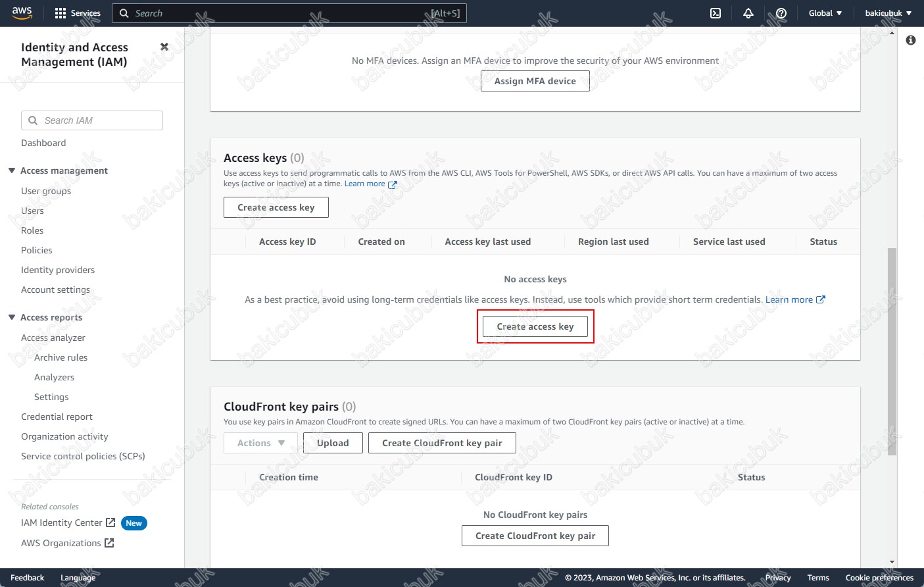Click the scrollbar down arrow
This screenshot has width=924, height=587.
pyautogui.click(x=892, y=563)
